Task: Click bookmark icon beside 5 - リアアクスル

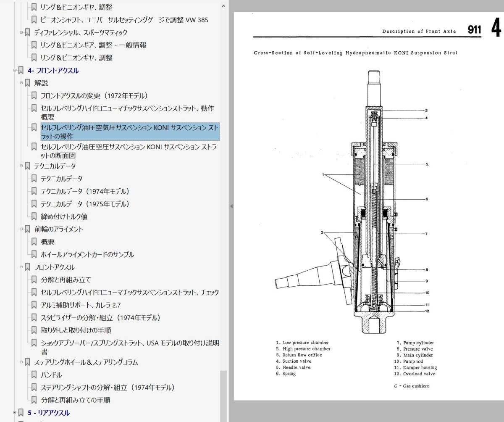Action: (21, 413)
